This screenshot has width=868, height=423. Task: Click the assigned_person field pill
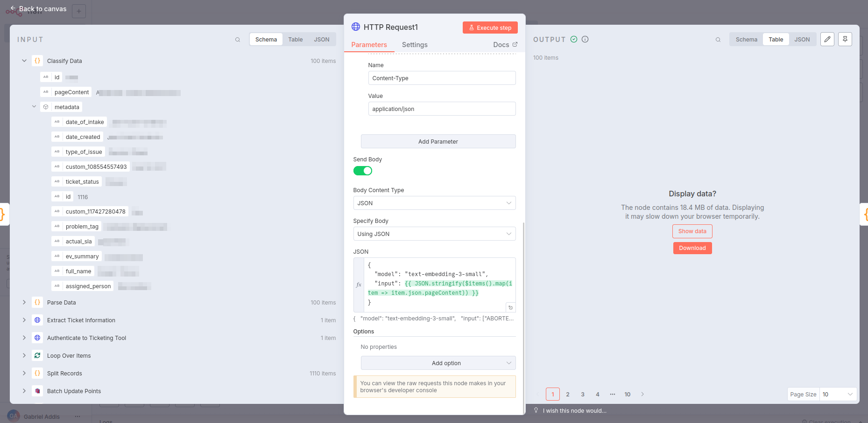pyautogui.click(x=83, y=286)
